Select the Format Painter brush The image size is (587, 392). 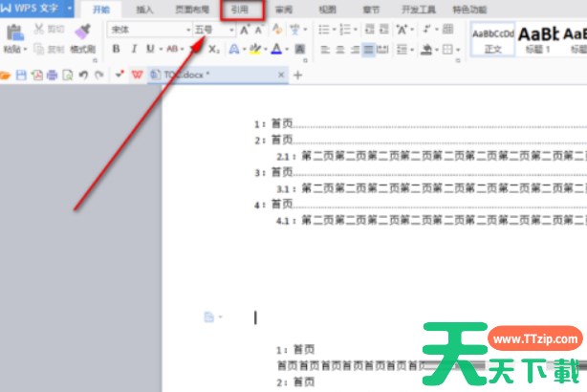pyautogui.click(x=83, y=32)
